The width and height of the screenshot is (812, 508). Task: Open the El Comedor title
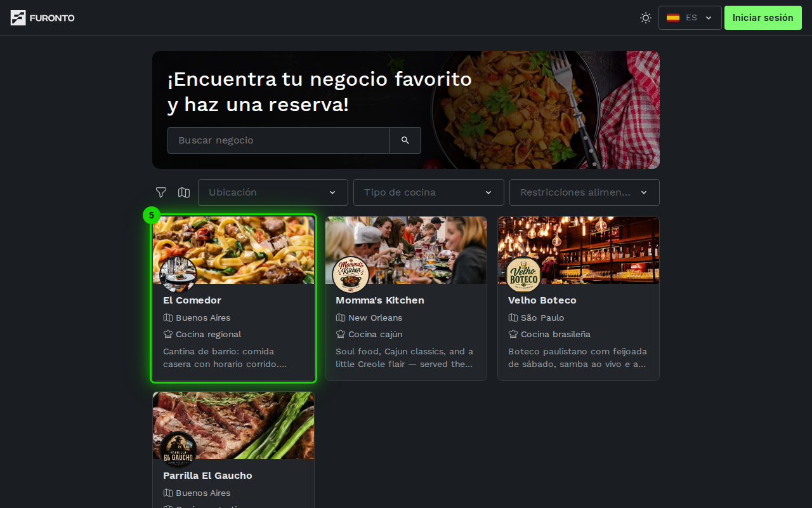192,300
